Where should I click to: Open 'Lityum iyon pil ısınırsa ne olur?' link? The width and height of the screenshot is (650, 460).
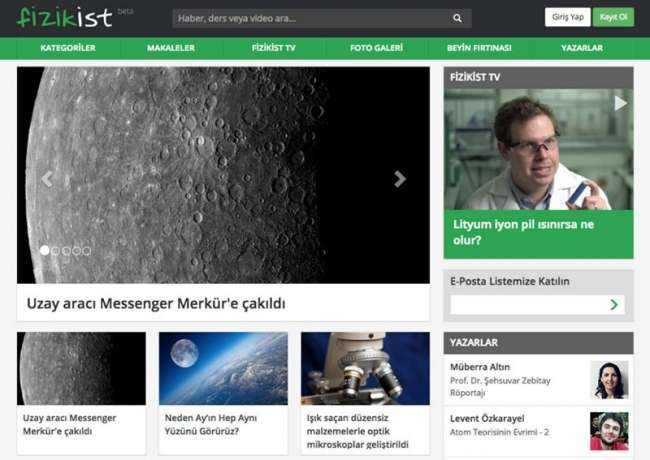click(x=524, y=232)
